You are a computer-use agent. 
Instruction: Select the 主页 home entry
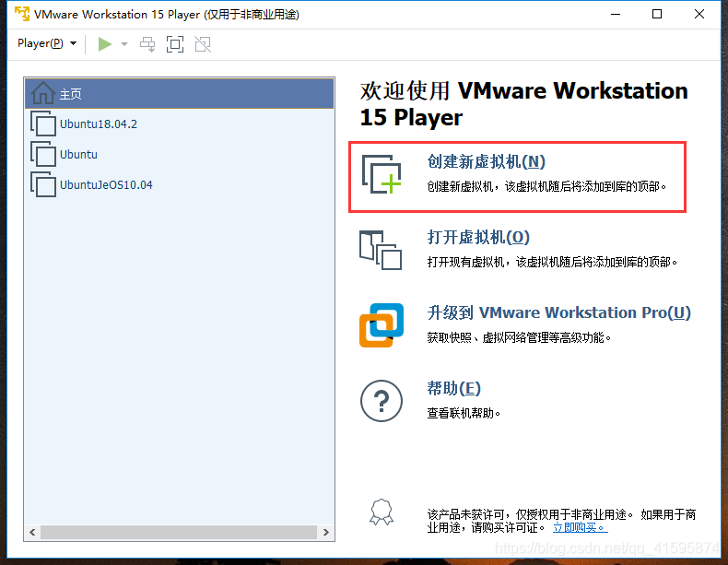[x=179, y=93]
